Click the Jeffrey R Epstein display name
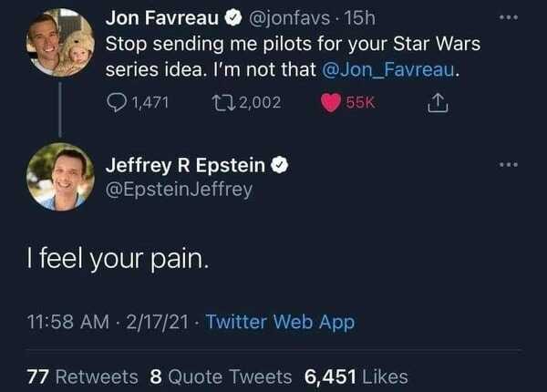Image resolution: width=547 pixels, height=392 pixels. click(x=185, y=165)
